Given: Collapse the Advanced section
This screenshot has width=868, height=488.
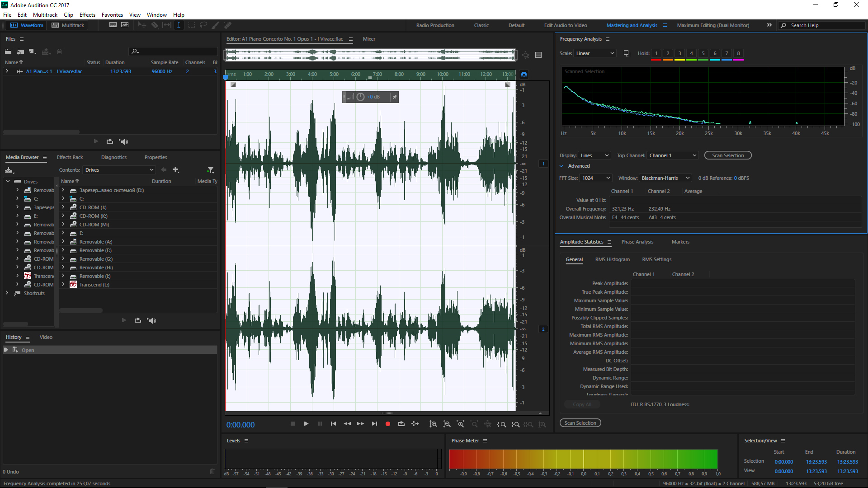Looking at the screenshot, I should [x=561, y=166].
